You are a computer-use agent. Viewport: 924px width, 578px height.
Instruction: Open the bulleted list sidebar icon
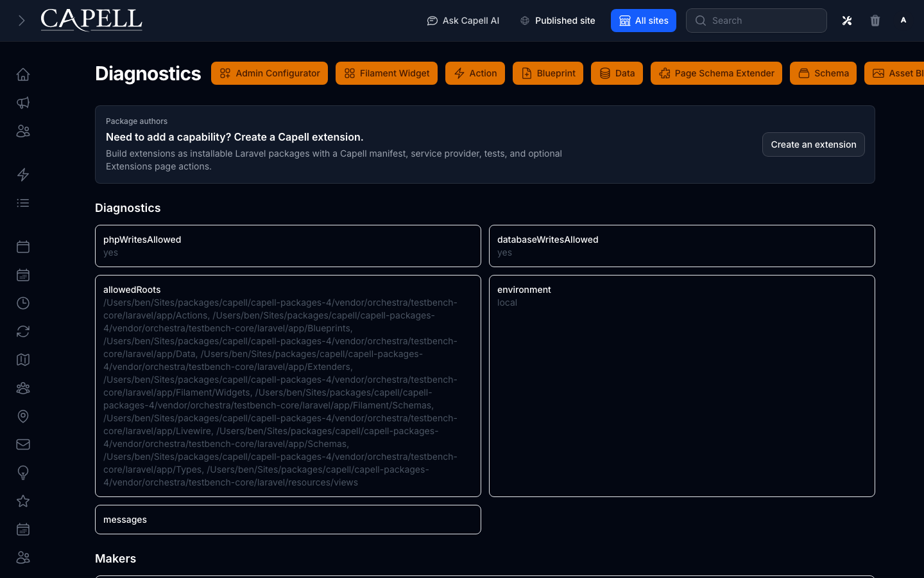point(23,203)
